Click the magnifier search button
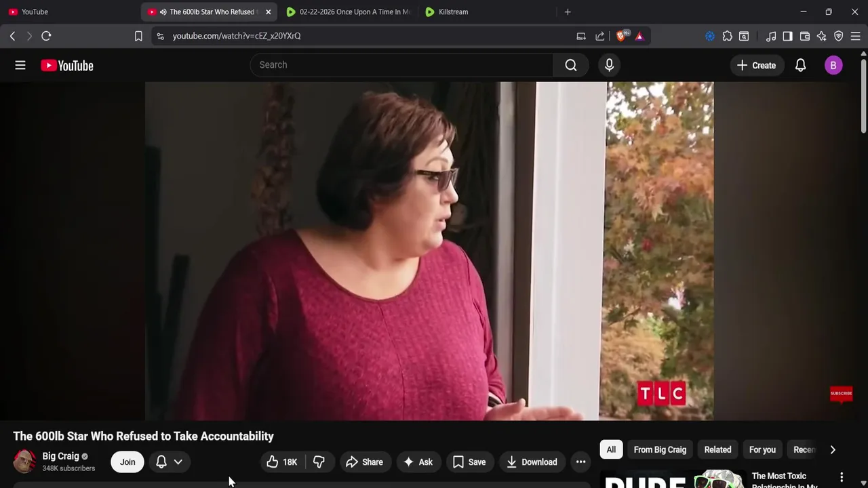The height and width of the screenshot is (488, 868). coord(571,65)
